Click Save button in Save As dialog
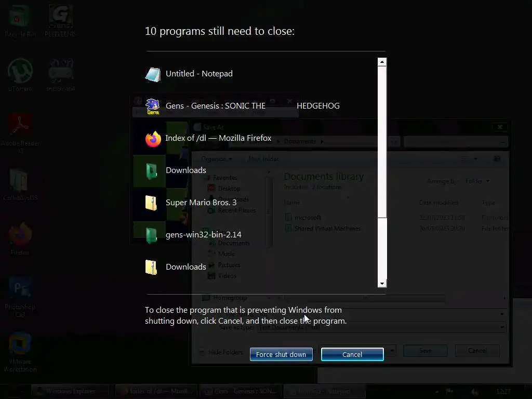Screen dimensions: 532x399 click(425, 351)
